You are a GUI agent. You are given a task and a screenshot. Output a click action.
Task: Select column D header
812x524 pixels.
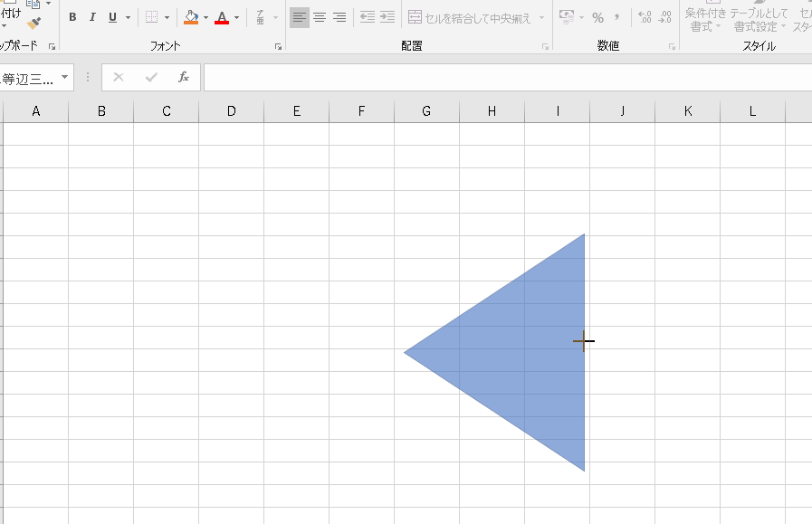click(232, 111)
